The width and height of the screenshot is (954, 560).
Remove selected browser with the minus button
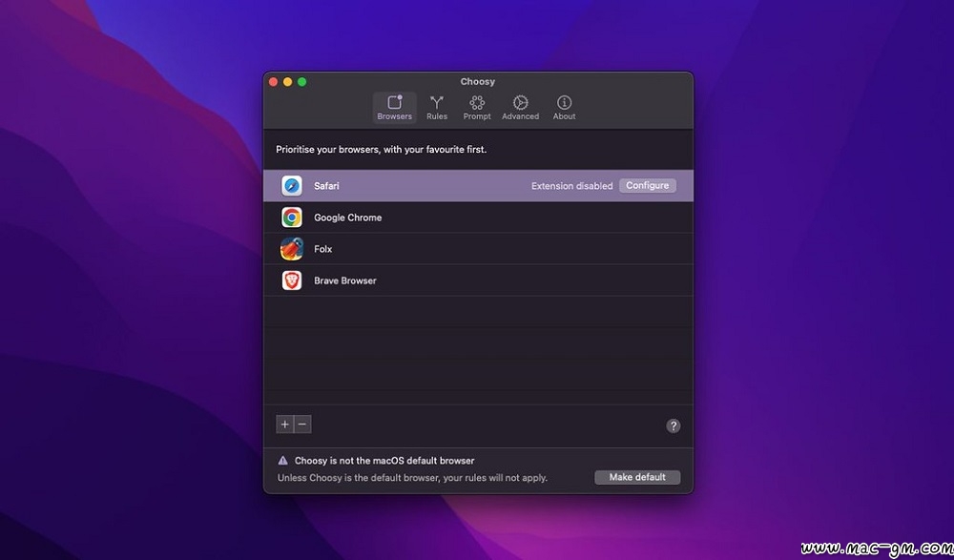(302, 425)
